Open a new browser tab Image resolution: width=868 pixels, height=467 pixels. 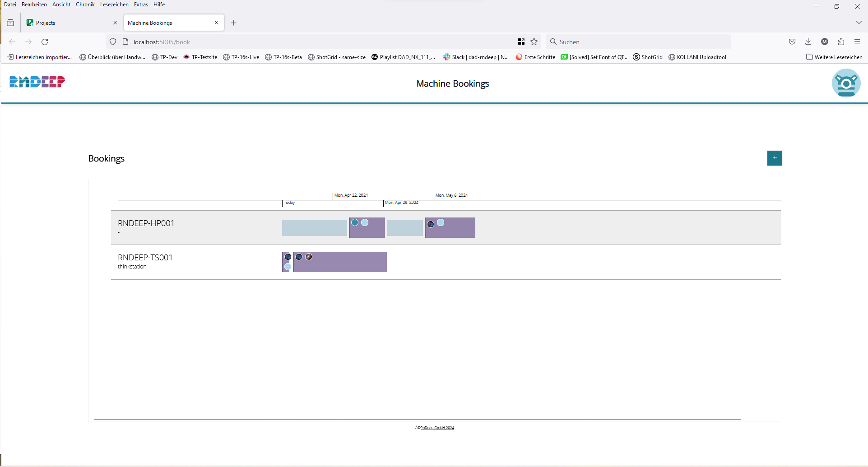[x=233, y=23]
